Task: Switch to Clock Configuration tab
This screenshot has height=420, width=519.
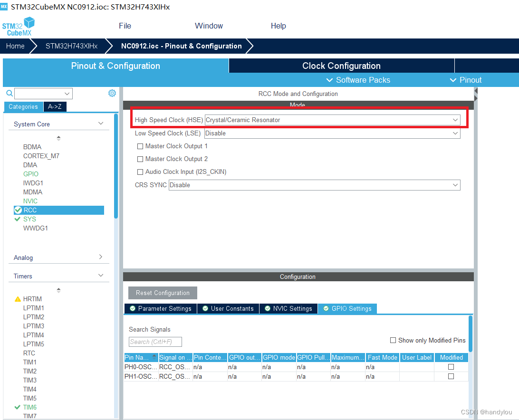Action: pyautogui.click(x=341, y=66)
